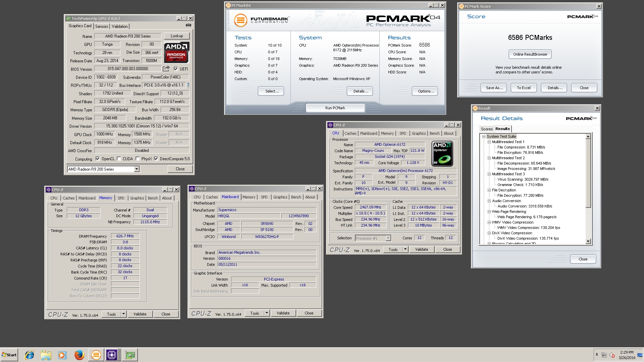Collapse the System Test Suite tree node
644x362 pixels.
point(484,136)
